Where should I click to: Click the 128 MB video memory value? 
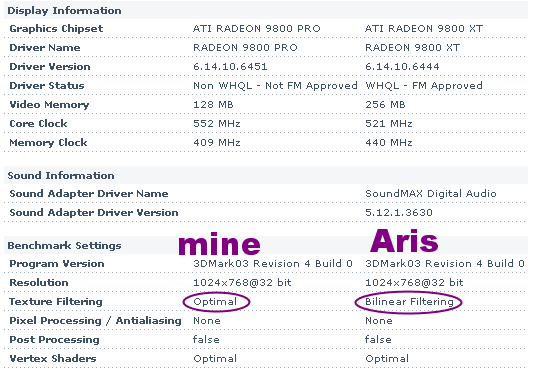coord(213,105)
